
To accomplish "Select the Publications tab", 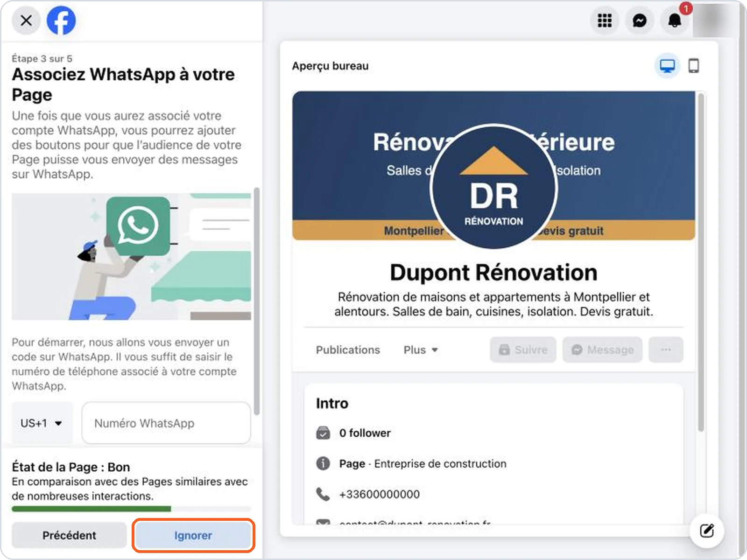I will point(348,350).
